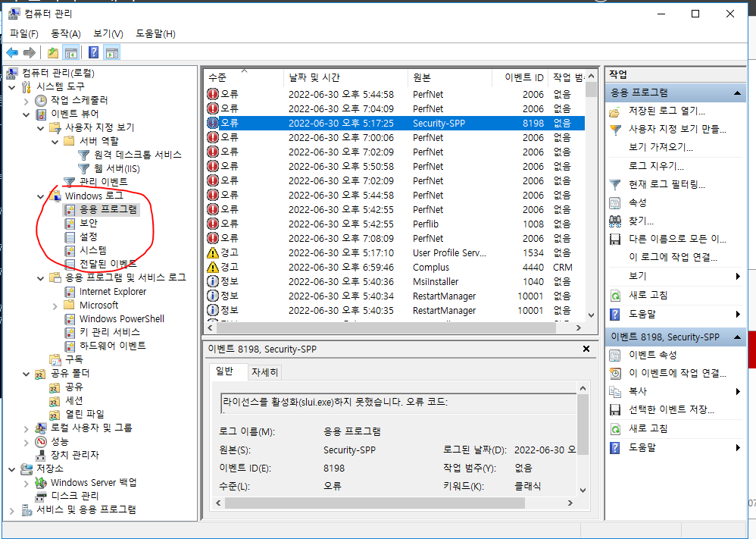Switch to the 일반 tab

pyautogui.click(x=225, y=371)
